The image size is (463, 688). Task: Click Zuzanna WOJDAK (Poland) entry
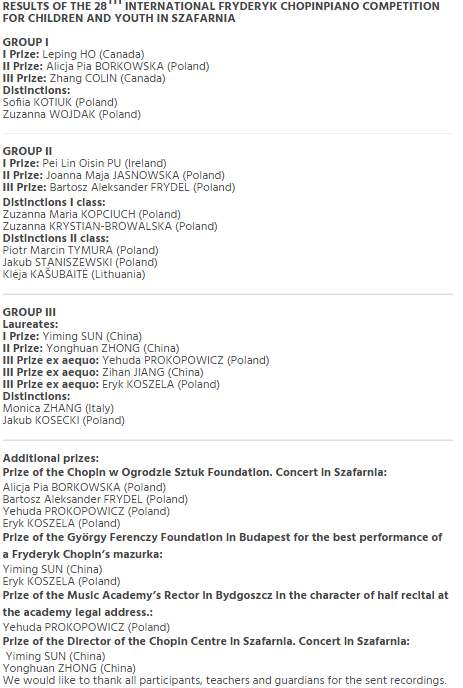click(x=72, y=114)
